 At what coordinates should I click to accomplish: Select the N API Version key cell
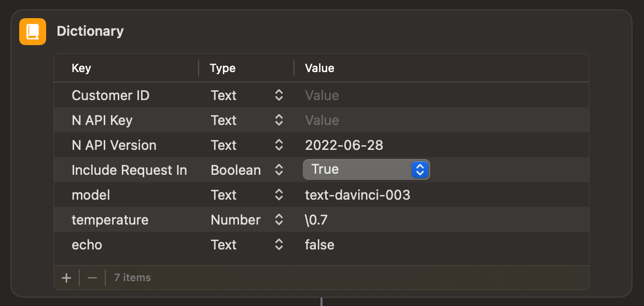[114, 145]
